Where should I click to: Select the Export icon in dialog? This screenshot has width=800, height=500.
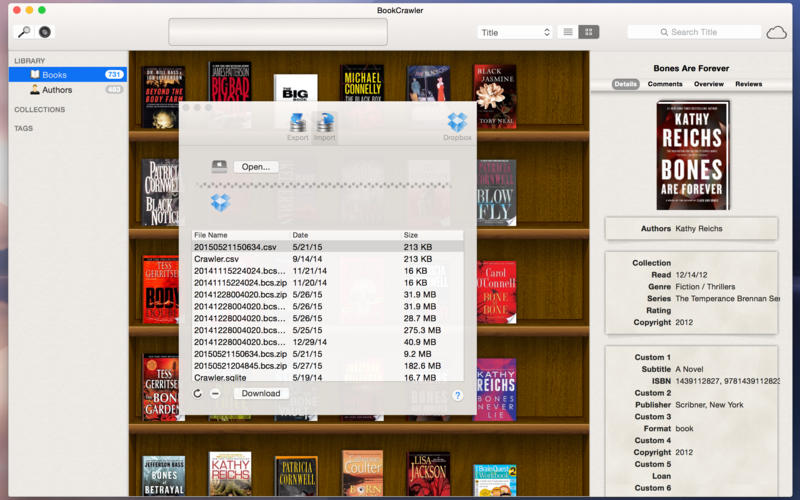point(298,127)
